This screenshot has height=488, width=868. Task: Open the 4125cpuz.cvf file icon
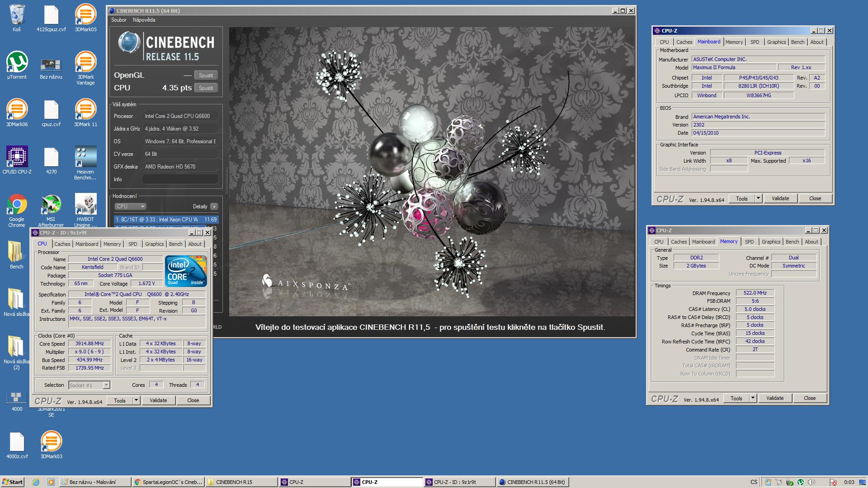coord(51,18)
